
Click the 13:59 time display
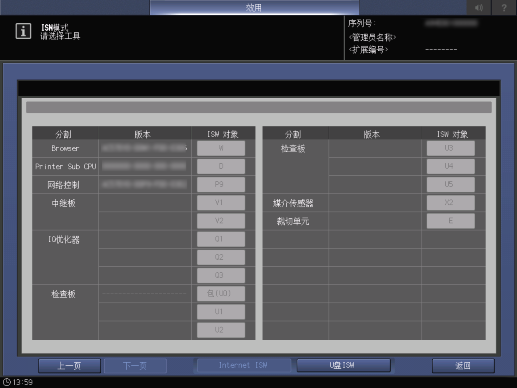[x=23, y=382]
